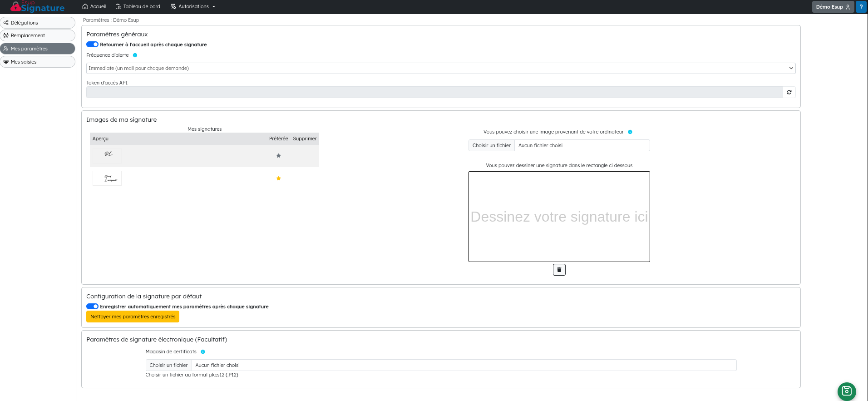Open the Démo Esup user menu
Image resolution: width=868 pixels, height=401 pixels.
pos(833,7)
